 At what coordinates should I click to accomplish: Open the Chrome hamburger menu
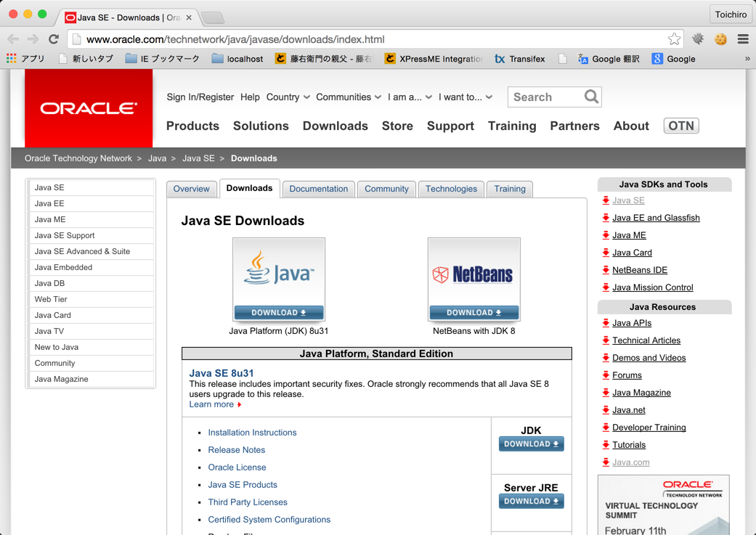click(x=743, y=39)
